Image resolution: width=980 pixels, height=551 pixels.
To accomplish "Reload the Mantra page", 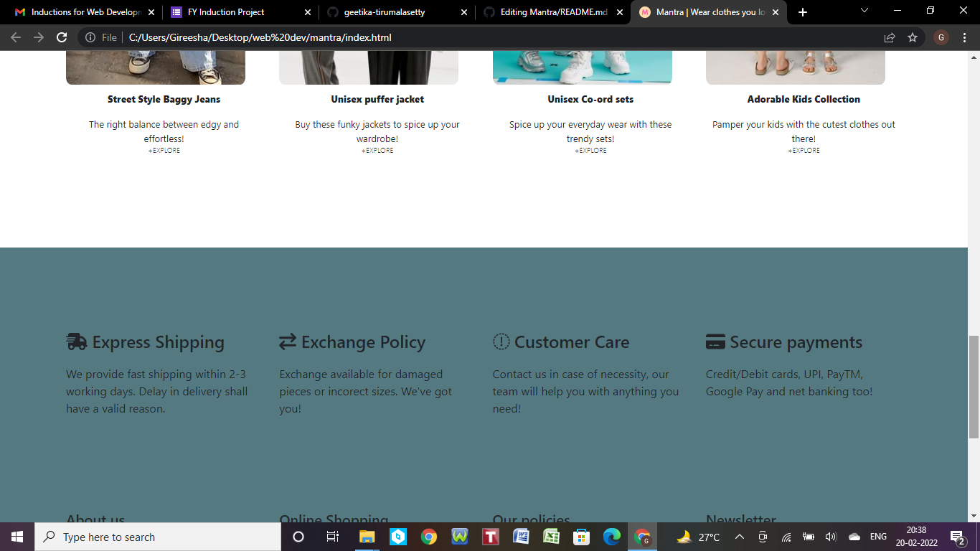I will (61, 37).
